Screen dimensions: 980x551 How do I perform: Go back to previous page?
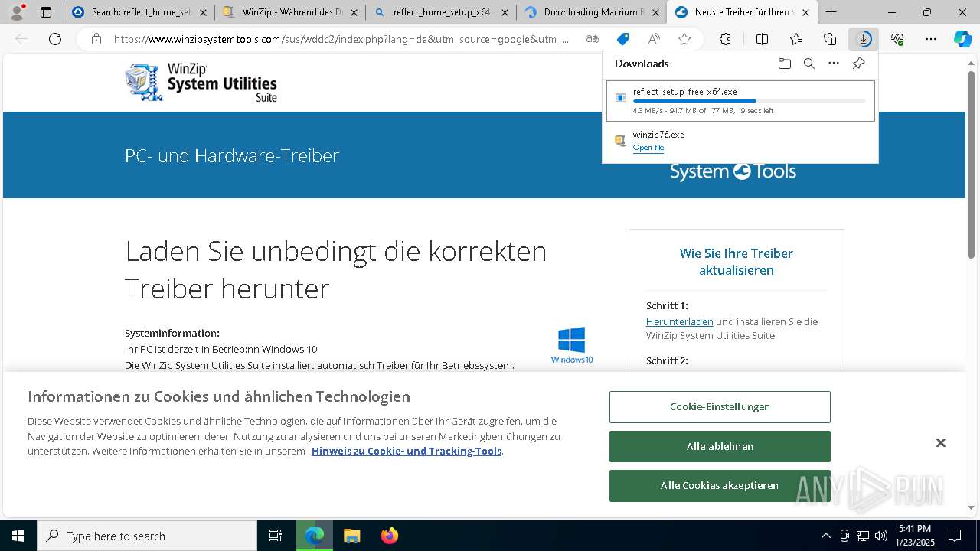[x=21, y=39]
